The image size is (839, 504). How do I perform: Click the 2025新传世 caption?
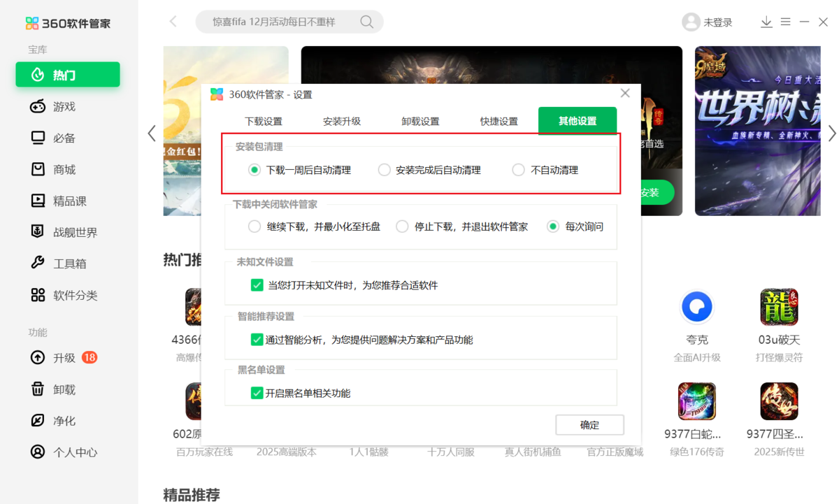[779, 452]
